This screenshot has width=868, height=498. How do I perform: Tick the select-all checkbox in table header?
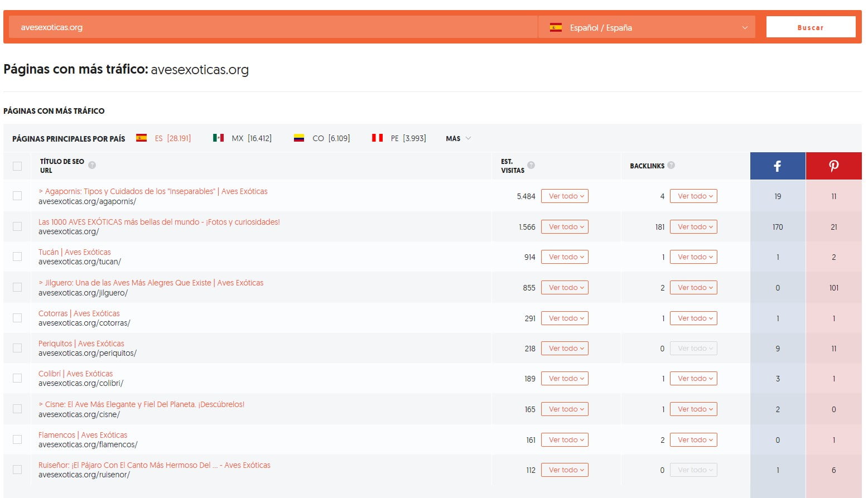point(17,166)
